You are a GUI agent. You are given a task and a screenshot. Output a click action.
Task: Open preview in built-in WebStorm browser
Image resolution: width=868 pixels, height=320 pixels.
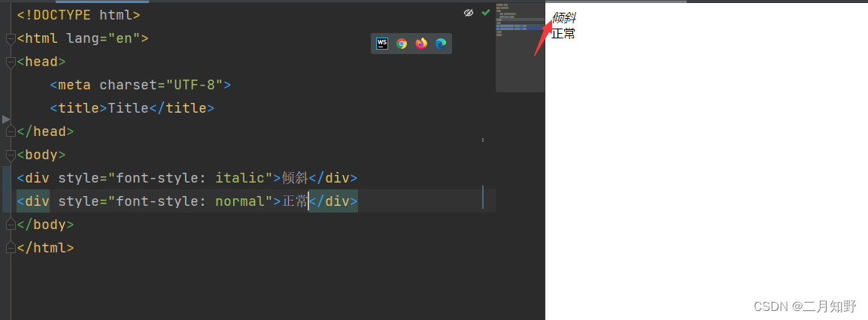pos(382,44)
